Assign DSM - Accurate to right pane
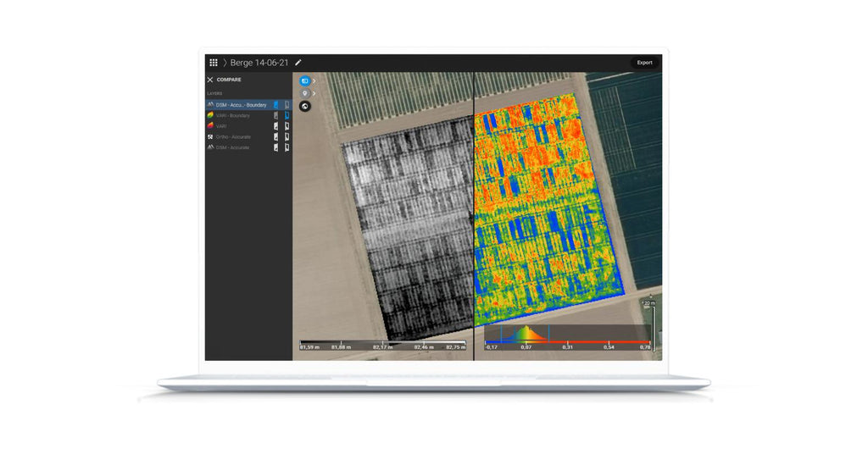 pos(287,147)
